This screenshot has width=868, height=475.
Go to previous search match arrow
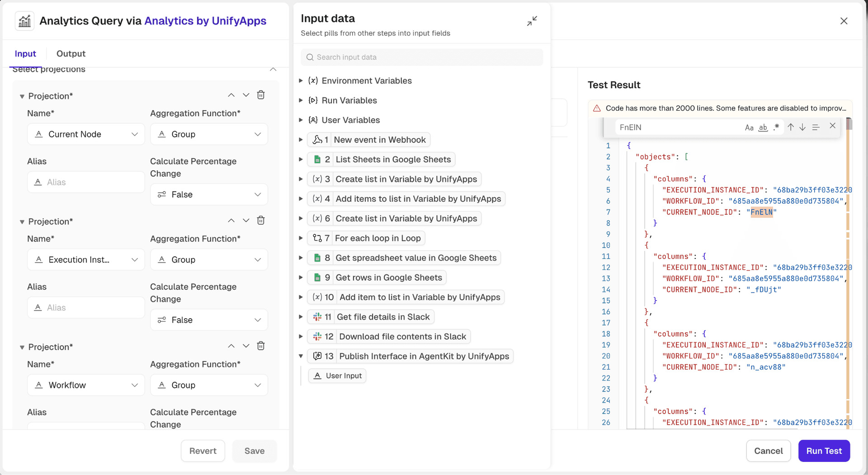[x=791, y=127]
